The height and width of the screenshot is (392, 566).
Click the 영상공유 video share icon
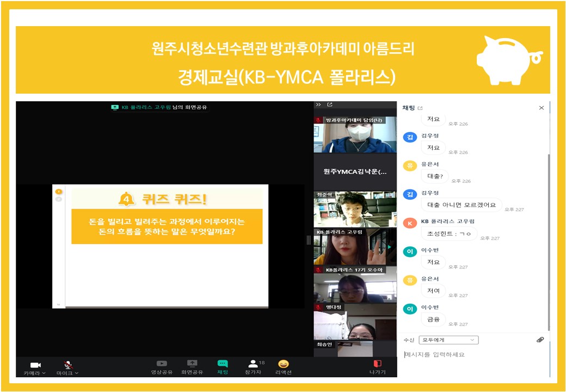(x=162, y=364)
